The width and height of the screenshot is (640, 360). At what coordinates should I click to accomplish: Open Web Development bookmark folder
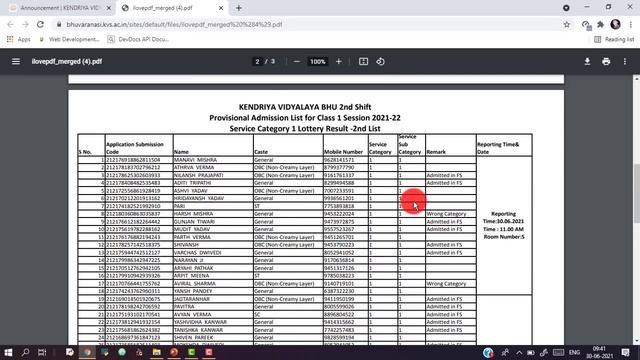69,39
